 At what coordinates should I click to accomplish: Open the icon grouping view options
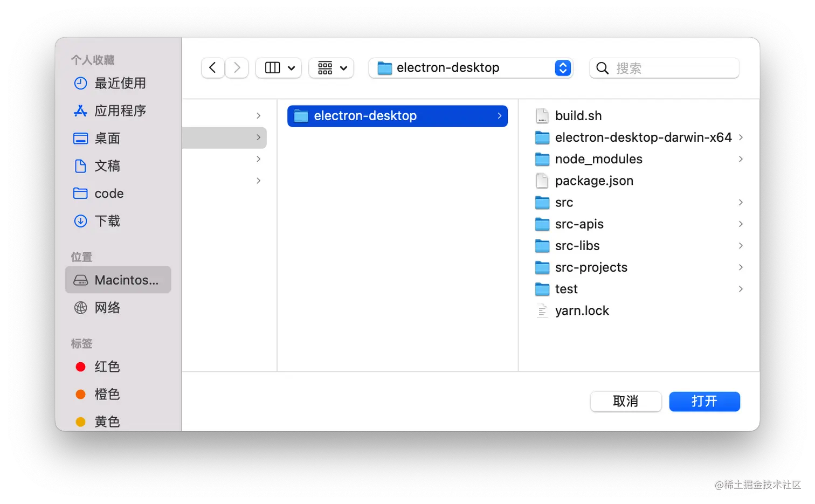pyautogui.click(x=331, y=67)
